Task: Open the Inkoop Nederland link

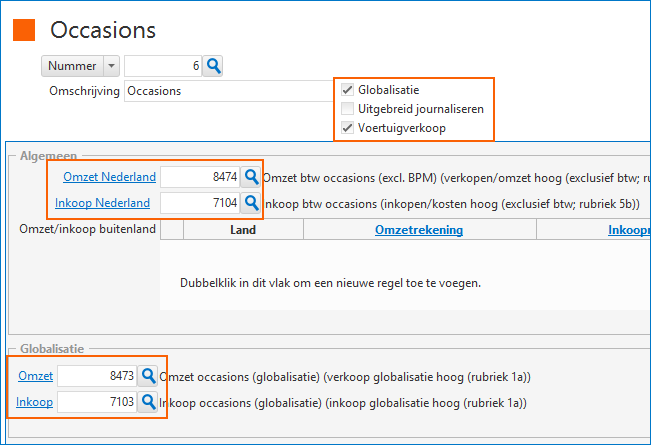Action: [103, 203]
